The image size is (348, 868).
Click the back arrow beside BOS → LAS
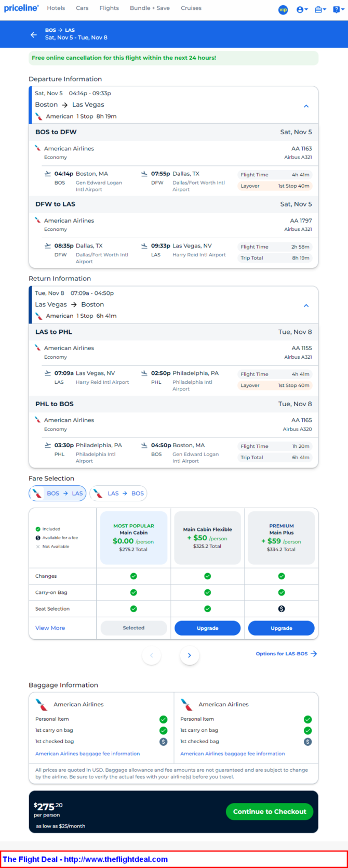click(x=34, y=35)
